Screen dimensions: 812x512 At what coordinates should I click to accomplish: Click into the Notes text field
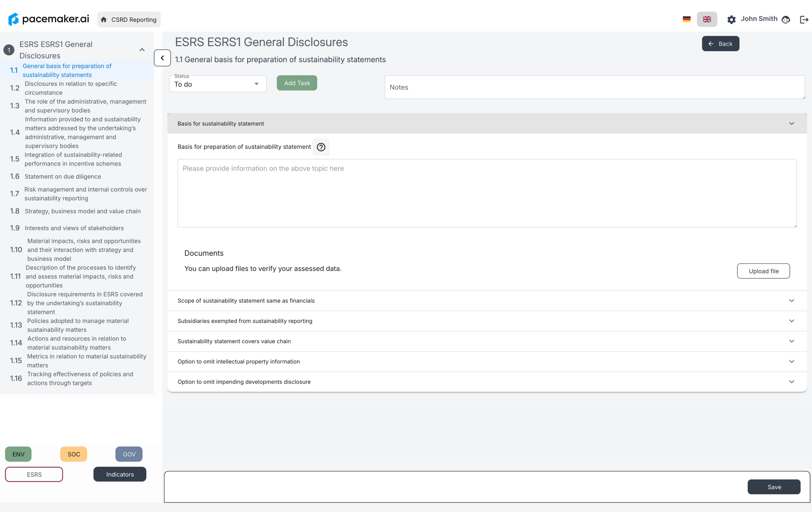(x=594, y=87)
